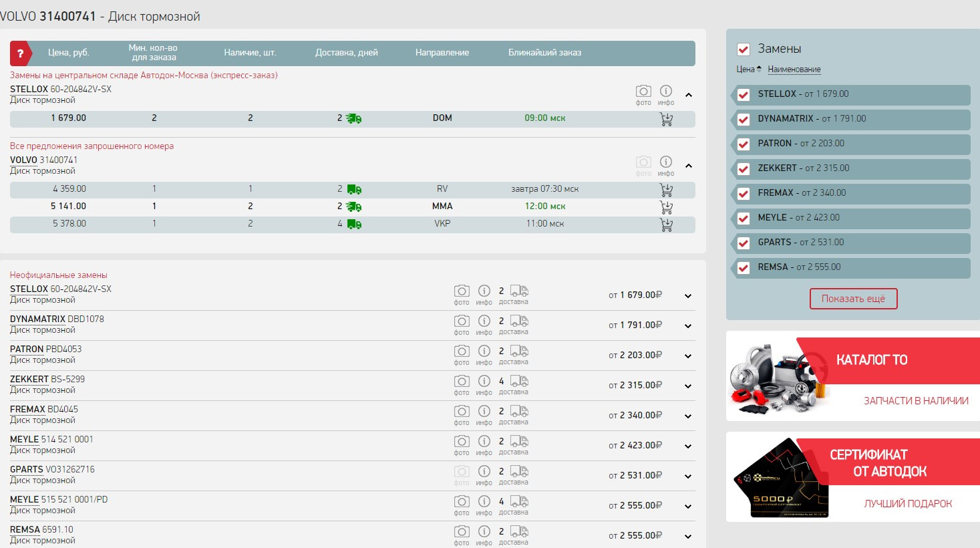Open the Каталог ТО banner

point(853,376)
